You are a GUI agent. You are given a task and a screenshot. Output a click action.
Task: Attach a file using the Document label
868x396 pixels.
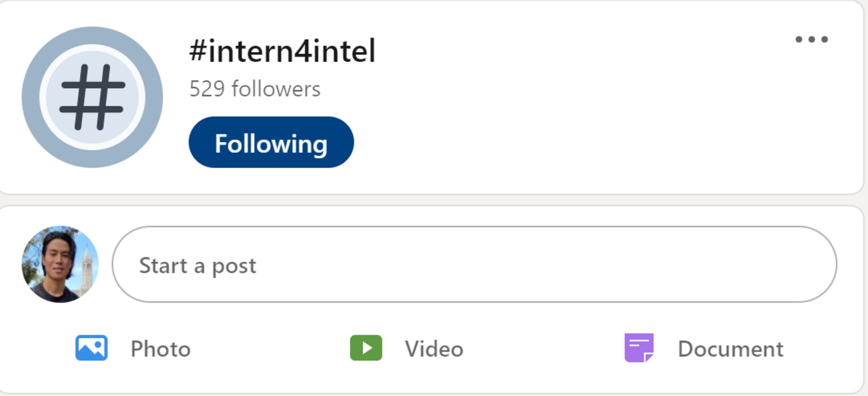click(x=730, y=349)
